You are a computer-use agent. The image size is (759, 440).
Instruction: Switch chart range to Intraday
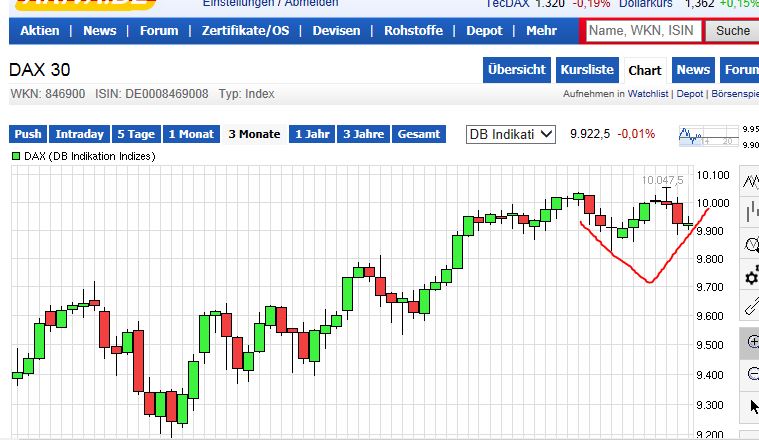[x=79, y=134]
